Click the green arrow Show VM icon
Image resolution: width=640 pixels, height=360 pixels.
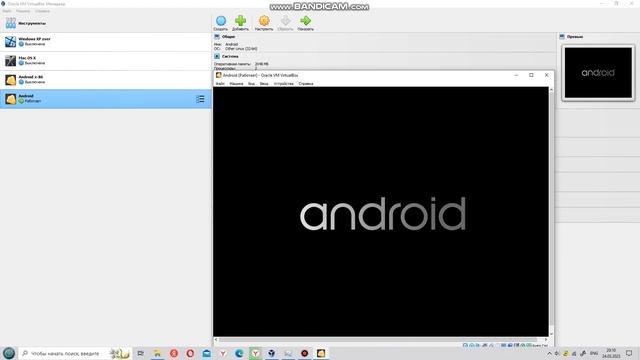[x=305, y=21]
